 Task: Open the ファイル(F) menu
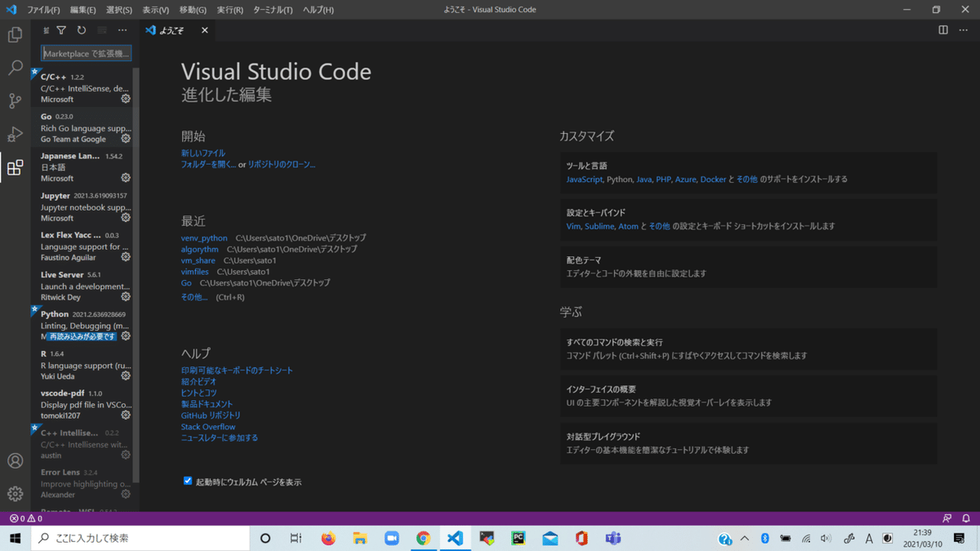[43, 10]
